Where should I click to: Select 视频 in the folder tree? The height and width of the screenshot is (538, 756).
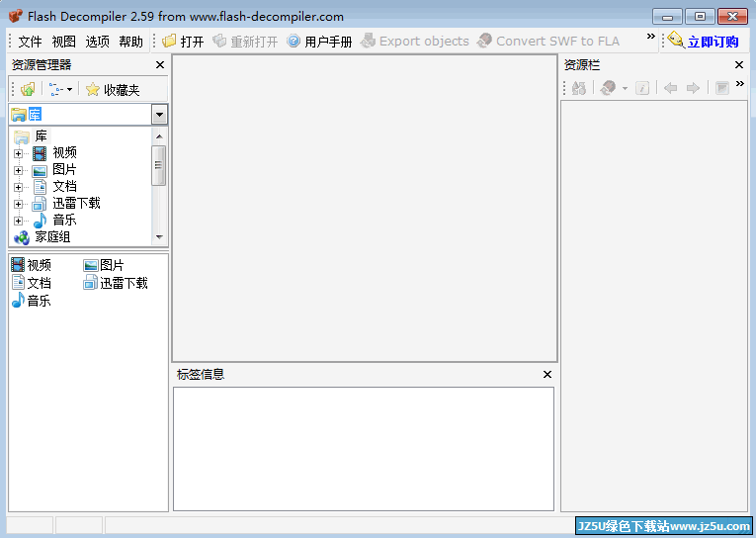[x=64, y=153]
